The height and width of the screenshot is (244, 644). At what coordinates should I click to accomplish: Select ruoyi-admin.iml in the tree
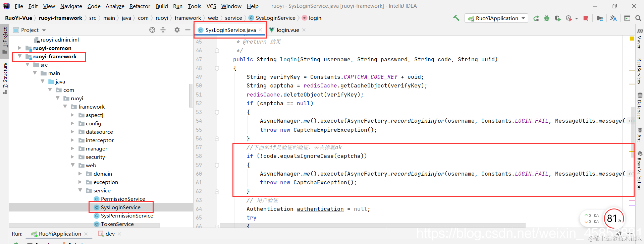tap(56, 40)
